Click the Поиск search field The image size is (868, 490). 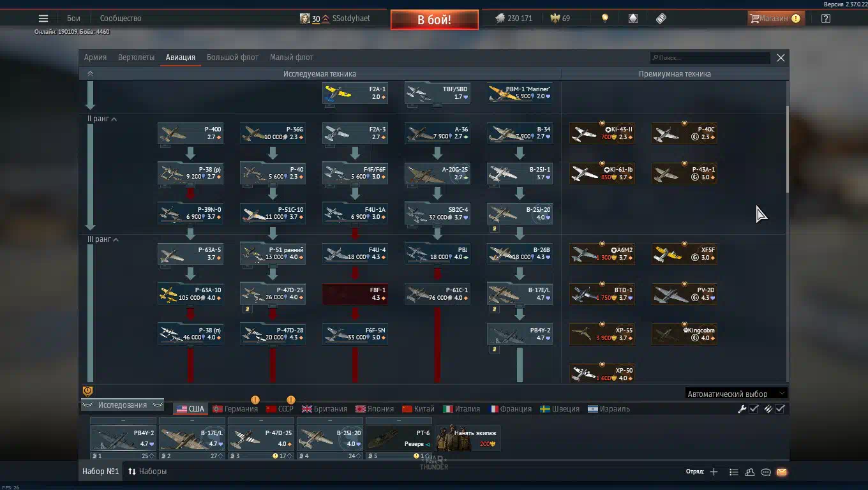(x=710, y=57)
